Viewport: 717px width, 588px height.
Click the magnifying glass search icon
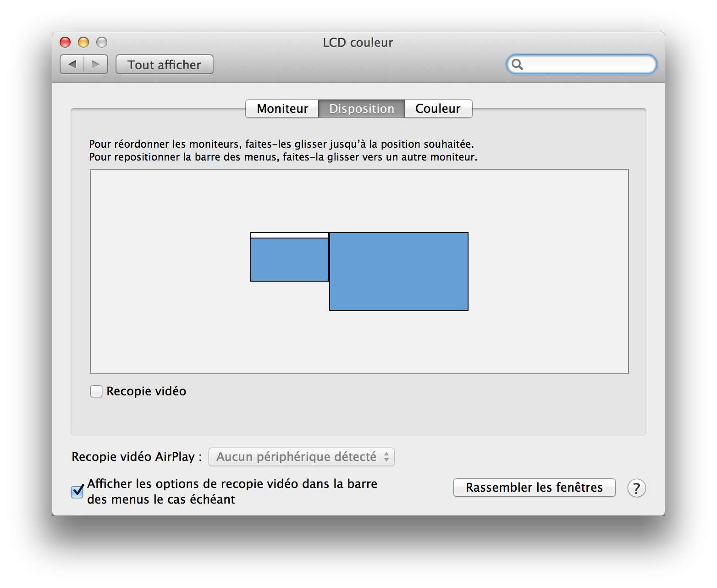coord(517,64)
